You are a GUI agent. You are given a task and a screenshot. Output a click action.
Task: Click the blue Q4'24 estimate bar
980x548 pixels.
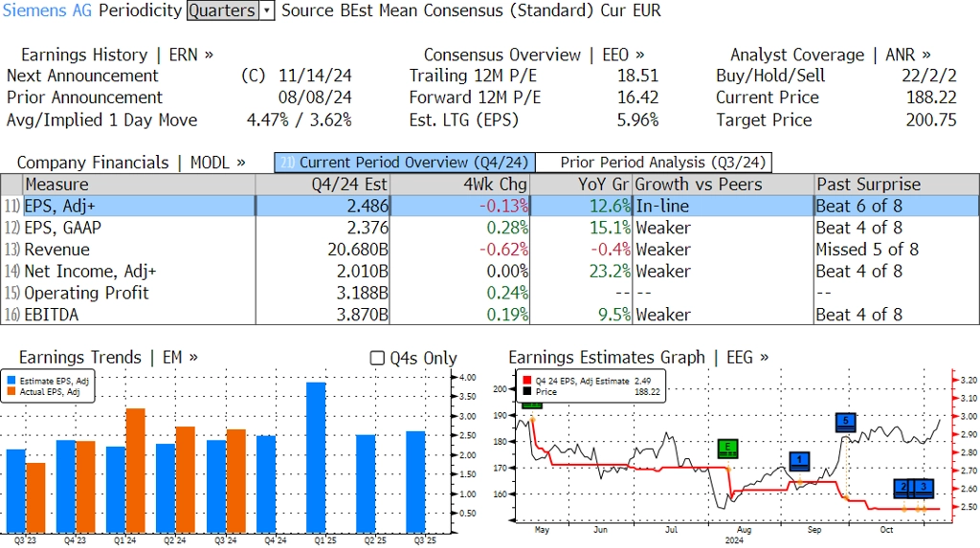click(266, 484)
